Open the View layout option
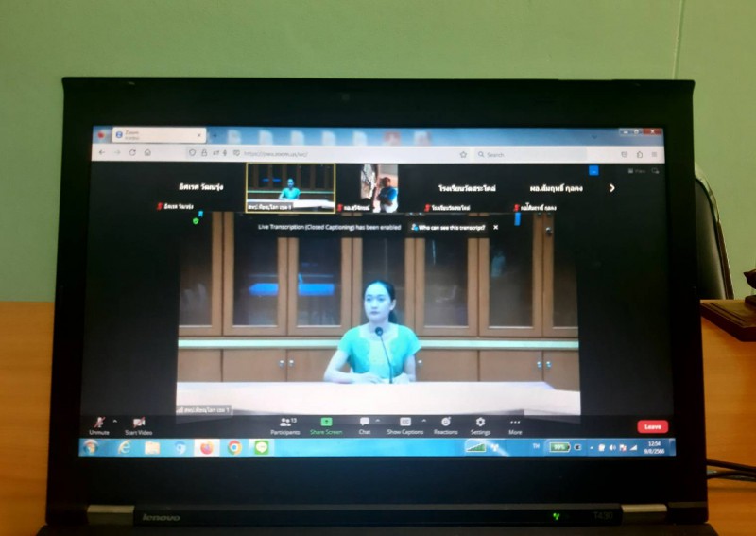Viewport: 756px width, 536px height. point(637,171)
